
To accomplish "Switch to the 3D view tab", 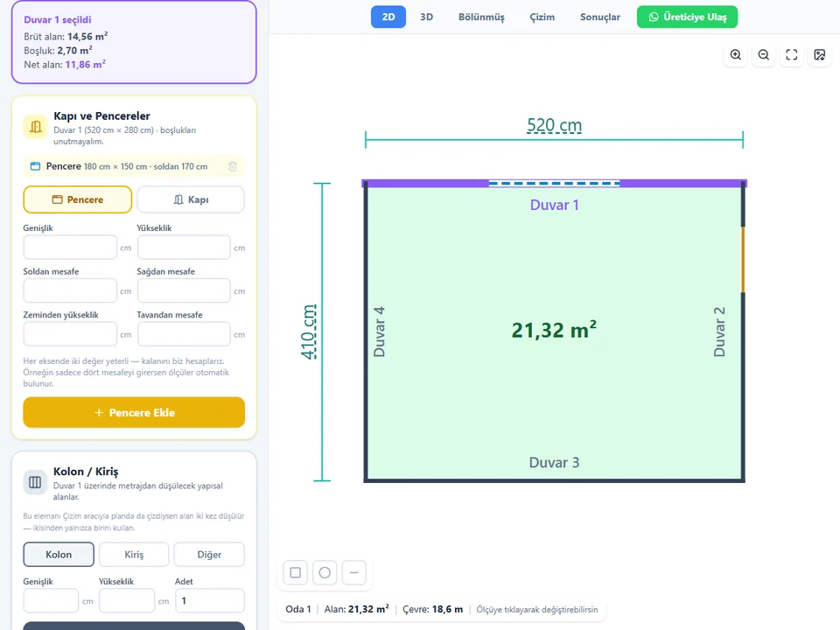I will pos(426,17).
